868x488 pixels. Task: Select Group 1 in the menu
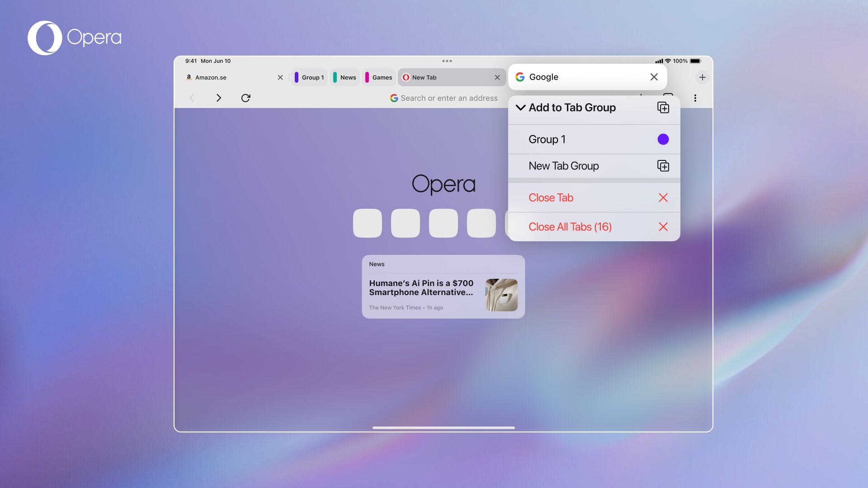click(547, 139)
